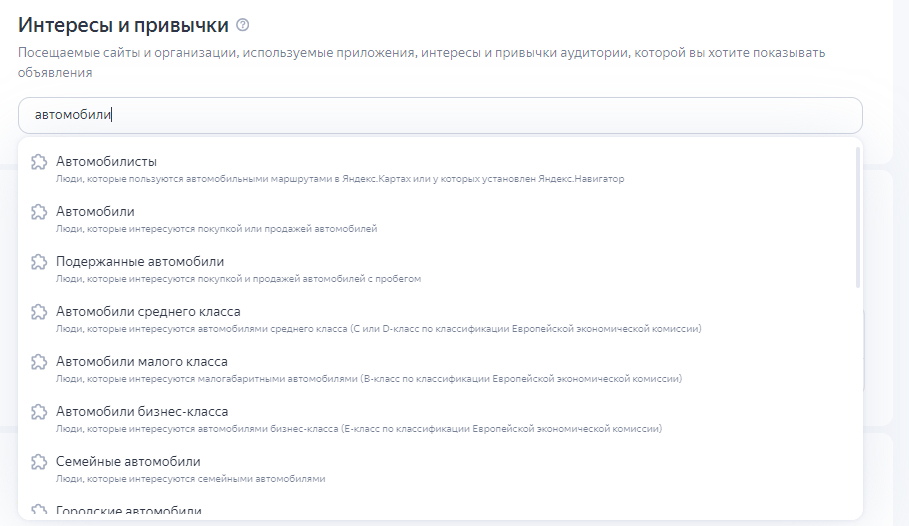Click the puzzle icon beside Автомобили бизнес-класса
Image resolution: width=909 pixels, height=526 pixels.
click(39, 412)
